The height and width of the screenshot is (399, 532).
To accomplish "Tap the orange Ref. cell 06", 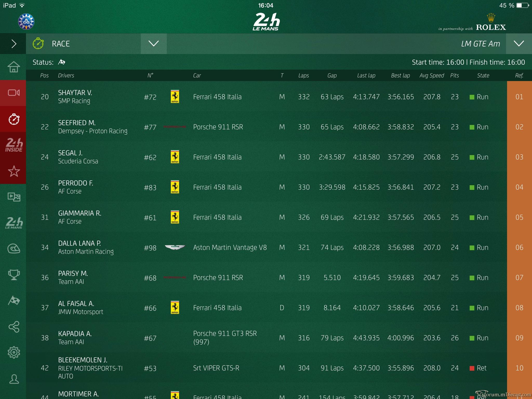I will point(519,247).
